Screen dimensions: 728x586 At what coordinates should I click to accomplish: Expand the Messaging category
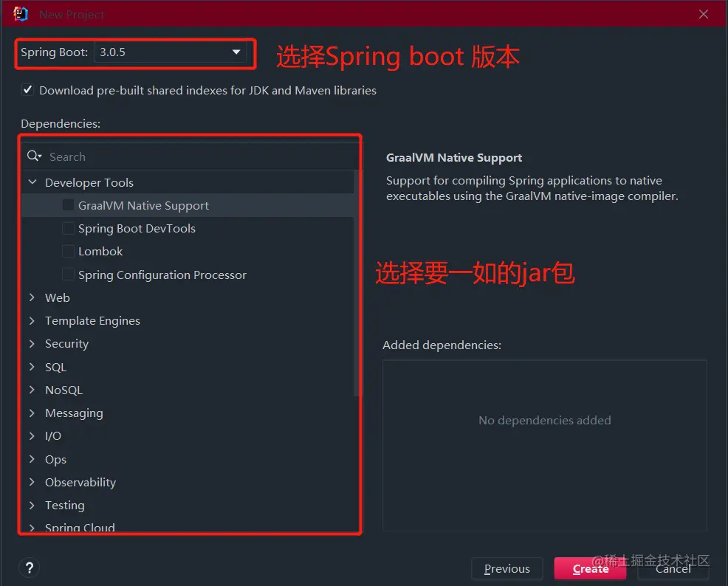[x=32, y=413]
